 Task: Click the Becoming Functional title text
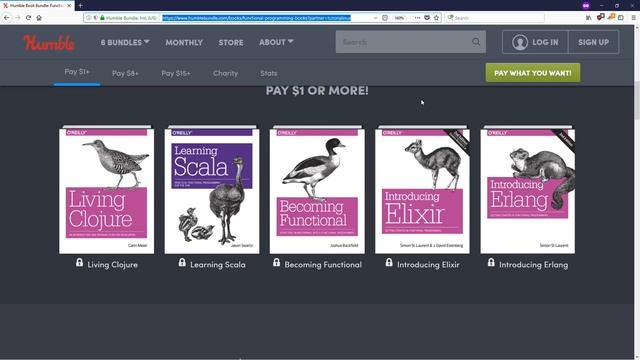coord(323,265)
